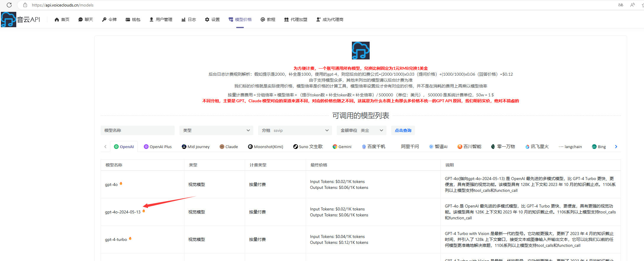Click 按量付费 in the gpt-4o row

(x=257, y=184)
